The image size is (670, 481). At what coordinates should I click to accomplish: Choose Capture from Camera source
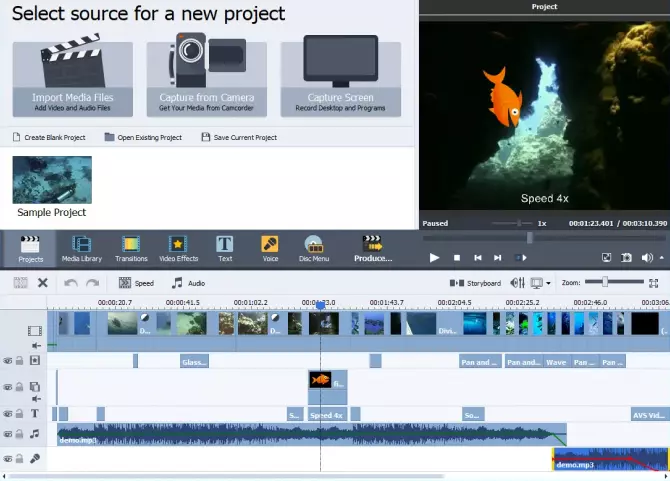[x=207, y=79]
